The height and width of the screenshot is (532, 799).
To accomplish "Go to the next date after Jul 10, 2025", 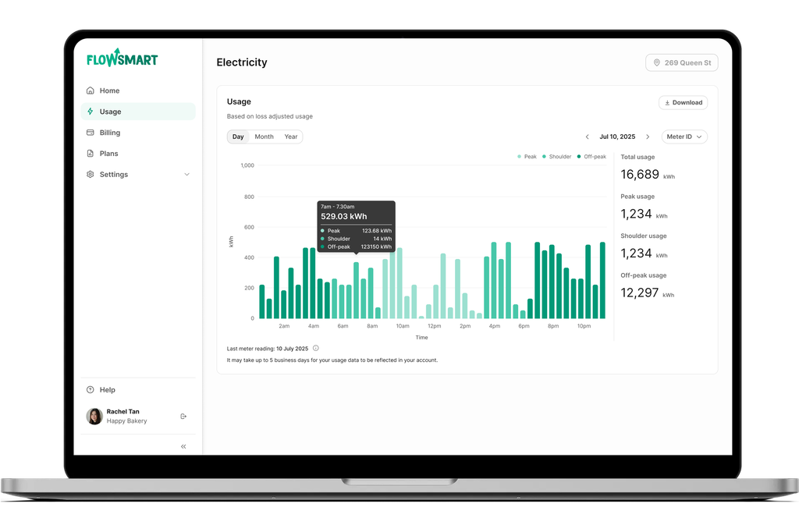I will click(647, 137).
